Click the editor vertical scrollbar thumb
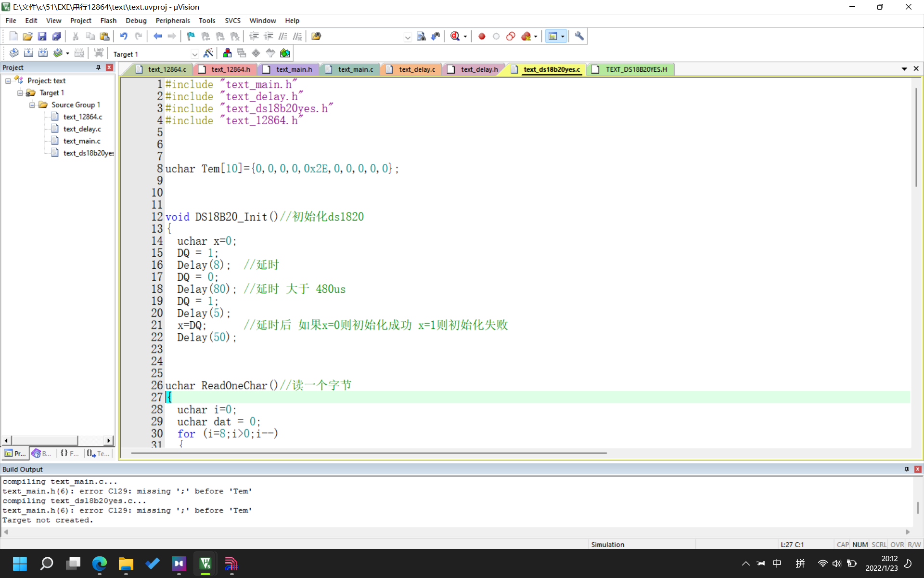Screen dimensions: 924x578 916,137
